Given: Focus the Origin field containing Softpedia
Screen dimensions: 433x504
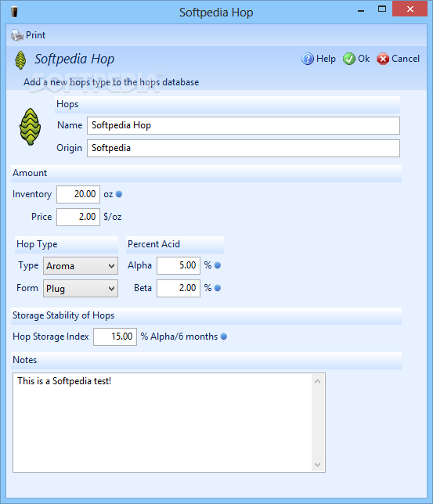Looking at the screenshot, I should pyautogui.click(x=244, y=148).
